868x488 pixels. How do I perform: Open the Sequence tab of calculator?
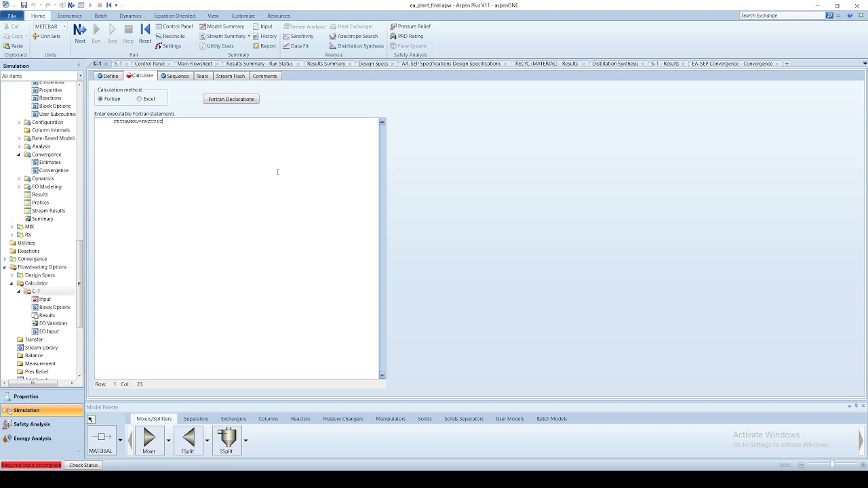174,76
